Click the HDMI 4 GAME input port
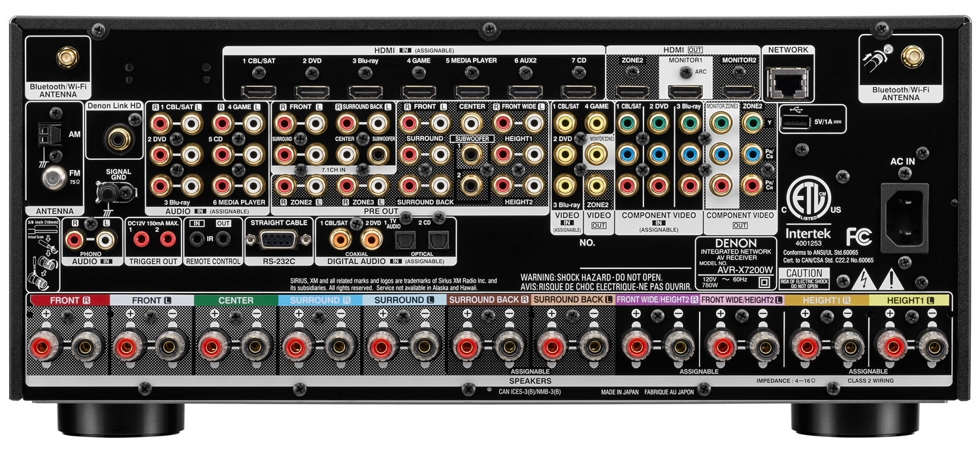Viewport: 980px width, 450px height. [x=419, y=92]
